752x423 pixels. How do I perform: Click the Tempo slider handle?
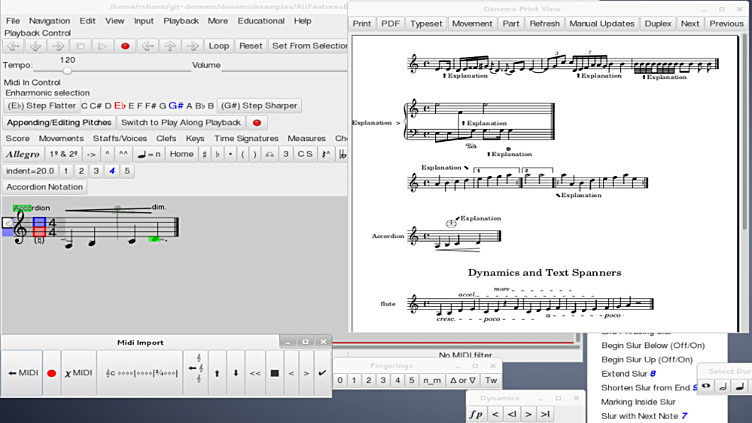(67, 71)
